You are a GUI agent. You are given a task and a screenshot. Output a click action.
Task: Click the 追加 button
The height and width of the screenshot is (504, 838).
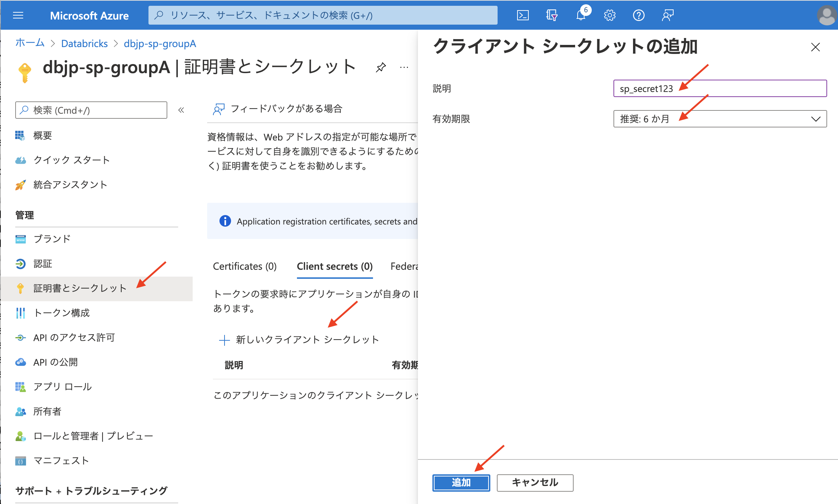click(461, 483)
